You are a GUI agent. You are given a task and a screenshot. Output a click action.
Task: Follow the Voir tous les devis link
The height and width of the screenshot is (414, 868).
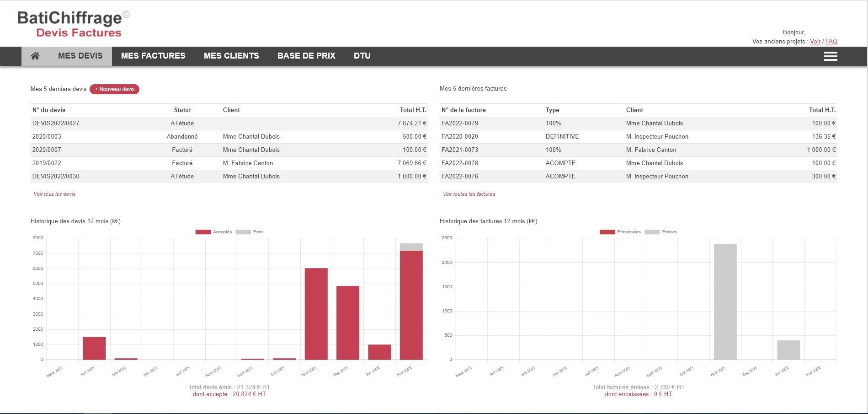coord(54,194)
